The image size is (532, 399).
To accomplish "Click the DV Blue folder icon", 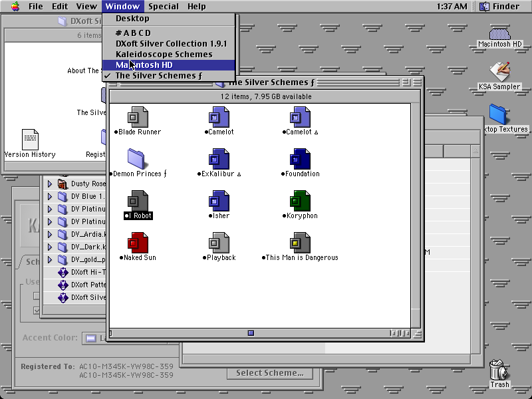I will point(63,196).
